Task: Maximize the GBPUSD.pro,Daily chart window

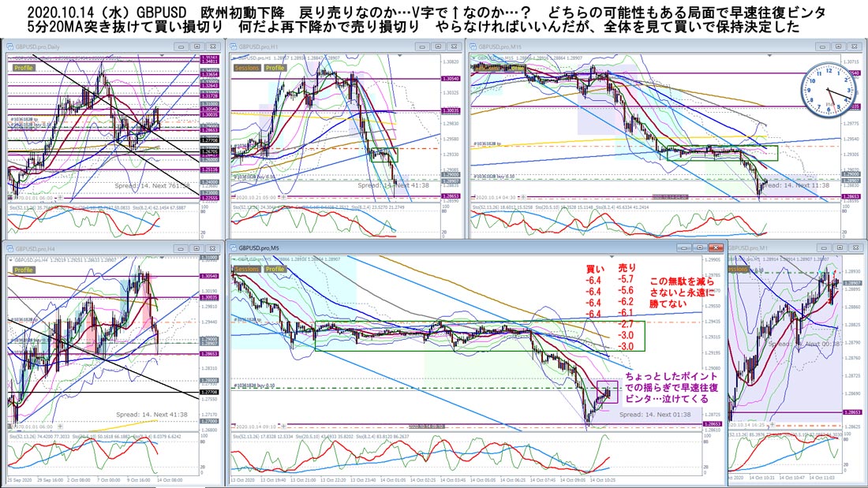Action: click(197, 47)
